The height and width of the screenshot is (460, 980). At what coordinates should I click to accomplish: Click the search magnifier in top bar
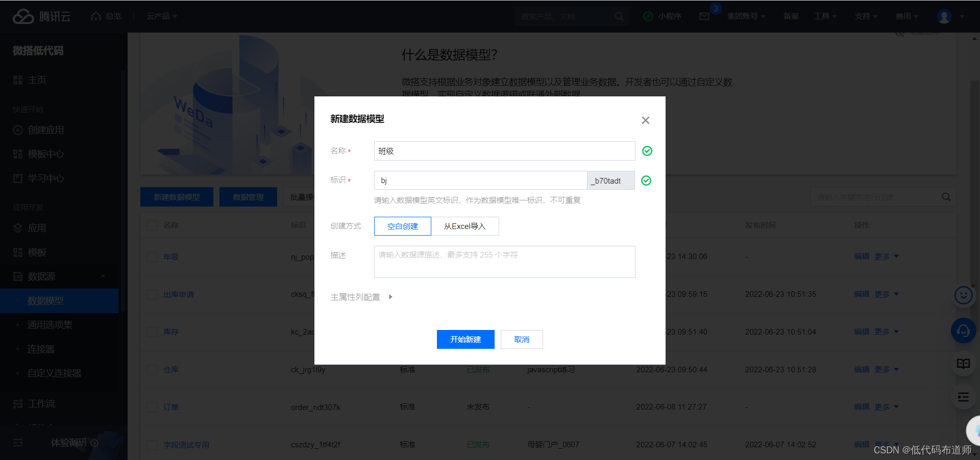point(619,16)
